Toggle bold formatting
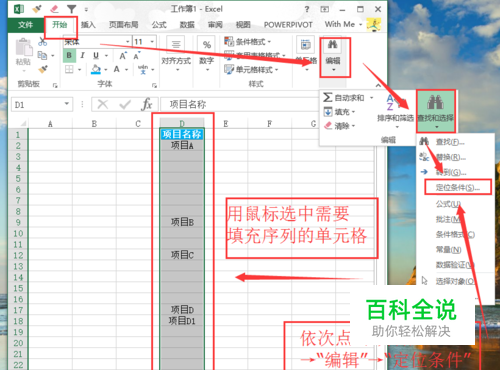 [69, 55]
